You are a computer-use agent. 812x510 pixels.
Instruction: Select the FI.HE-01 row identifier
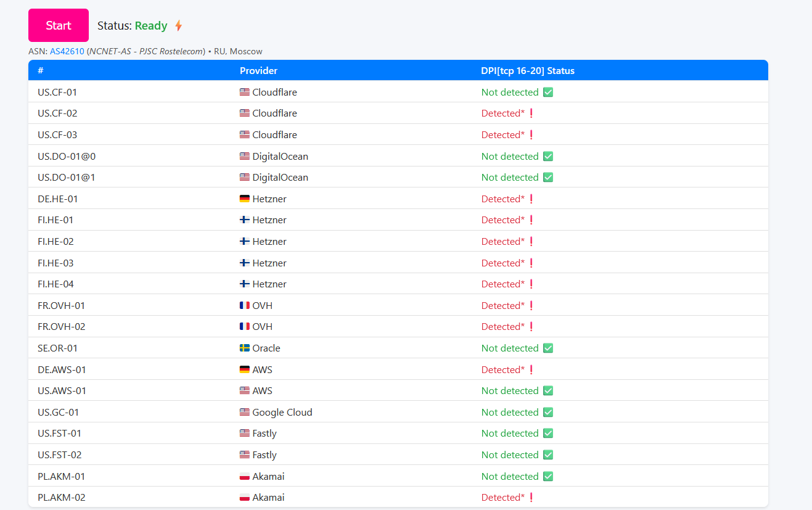tap(55, 220)
